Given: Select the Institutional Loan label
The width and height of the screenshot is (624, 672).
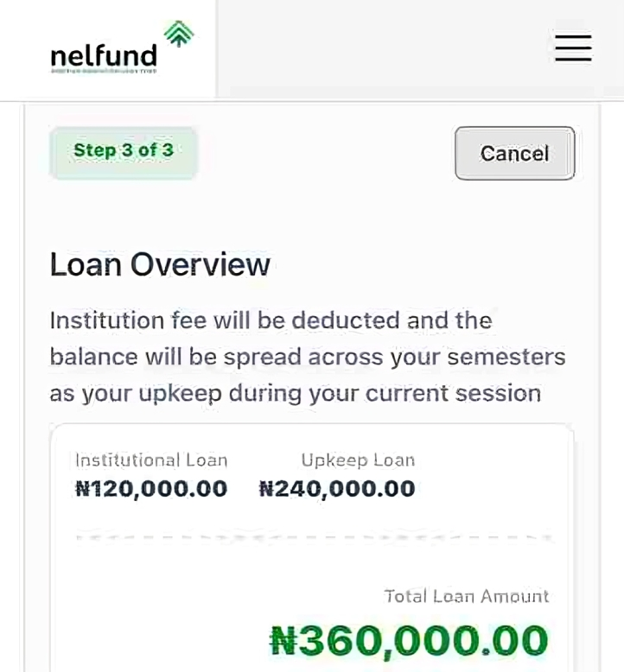Looking at the screenshot, I should pyautogui.click(x=151, y=460).
